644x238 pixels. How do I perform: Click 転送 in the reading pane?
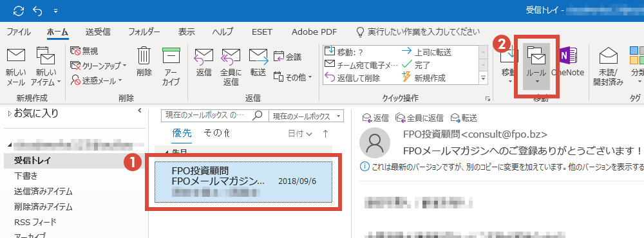tap(464, 118)
